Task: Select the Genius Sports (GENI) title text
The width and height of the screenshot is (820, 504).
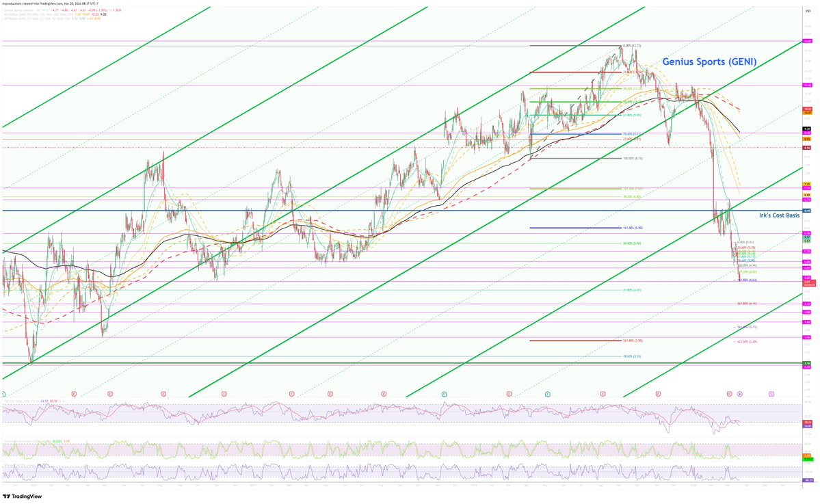Action: click(x=709, y=62)
